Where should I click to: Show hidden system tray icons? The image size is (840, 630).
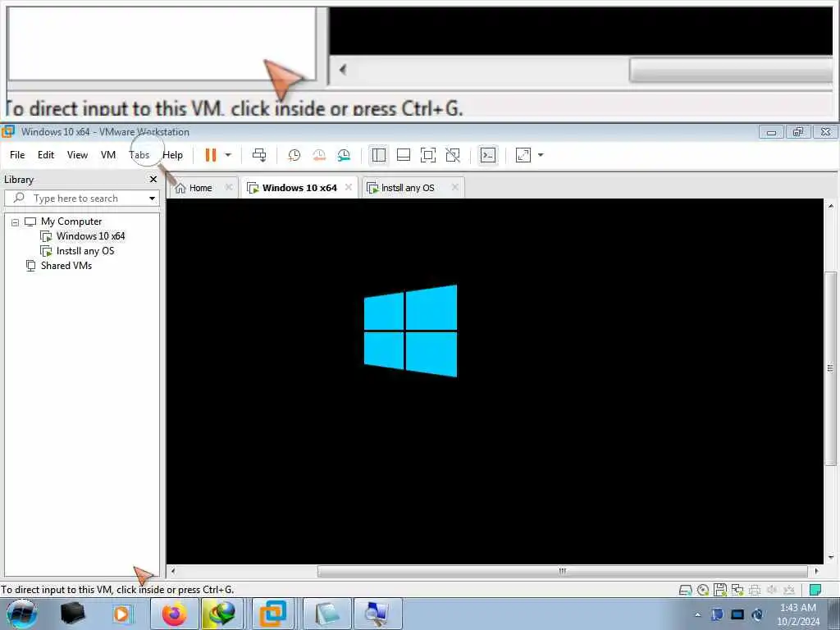(697, 614)
